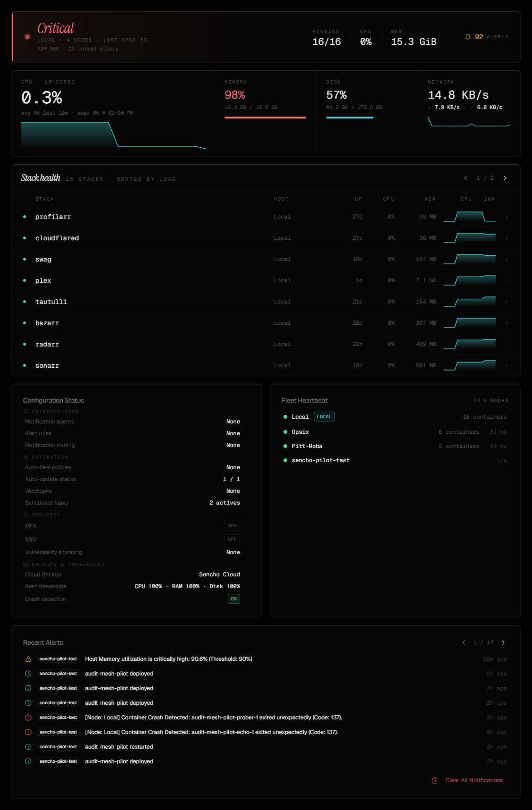Expand the cloudflared row chevron
Image resolution: width=532 pixels, height=810 pixels.
[x=507, y=238]
